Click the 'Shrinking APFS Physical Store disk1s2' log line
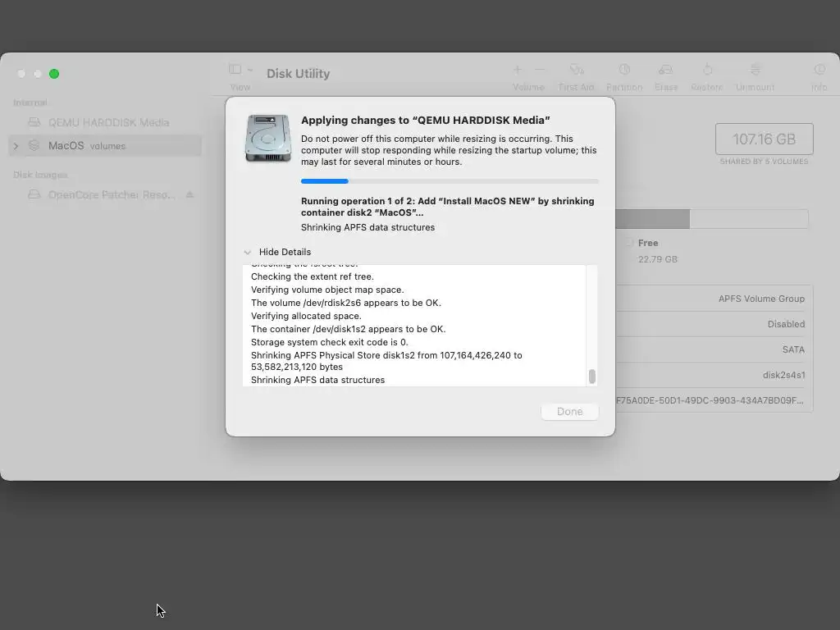This screenshot has height=630, width=840. [386, 361]
